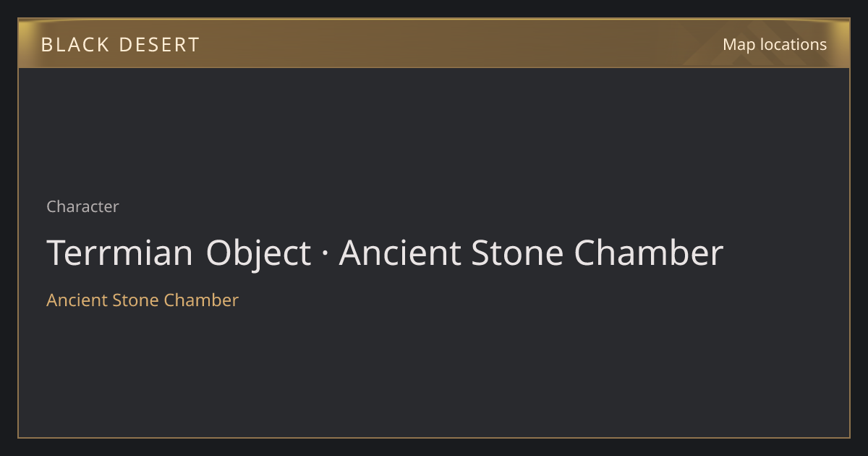The width and height of the screenshot is (868, 456).
Task: Click the middle dot separator in title
Action: [x=325, y=255]
